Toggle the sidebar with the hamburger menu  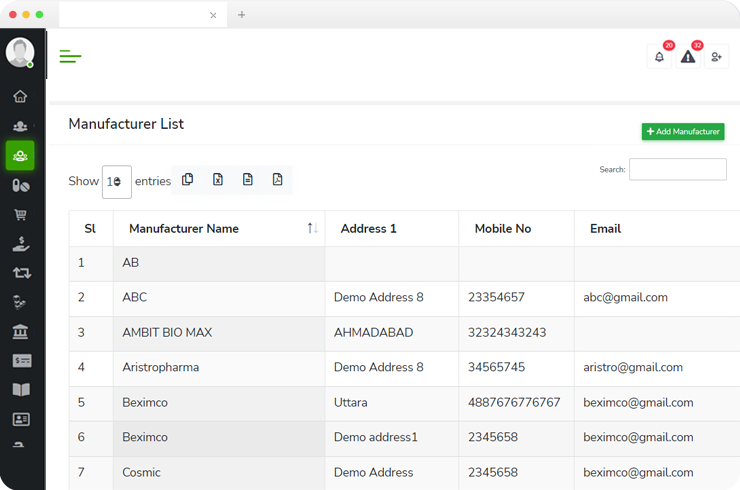coord(70,57)
